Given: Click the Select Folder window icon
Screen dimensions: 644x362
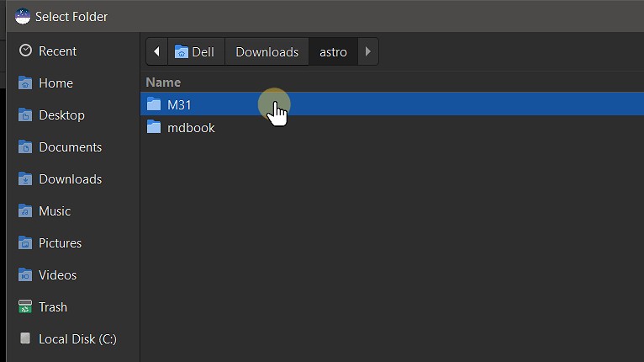Looking at the screenshot, I should click(23, 16).
